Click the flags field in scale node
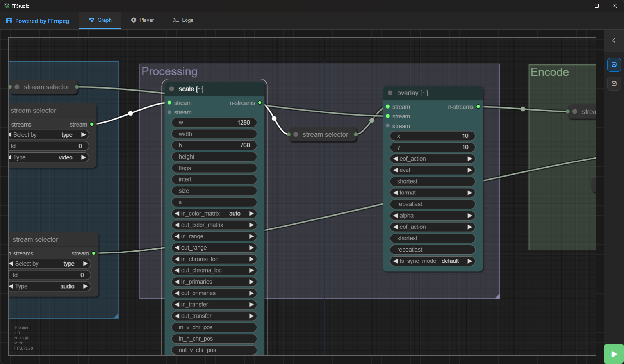The width and height of the screenshot is (624, 364). pos(214,168)
